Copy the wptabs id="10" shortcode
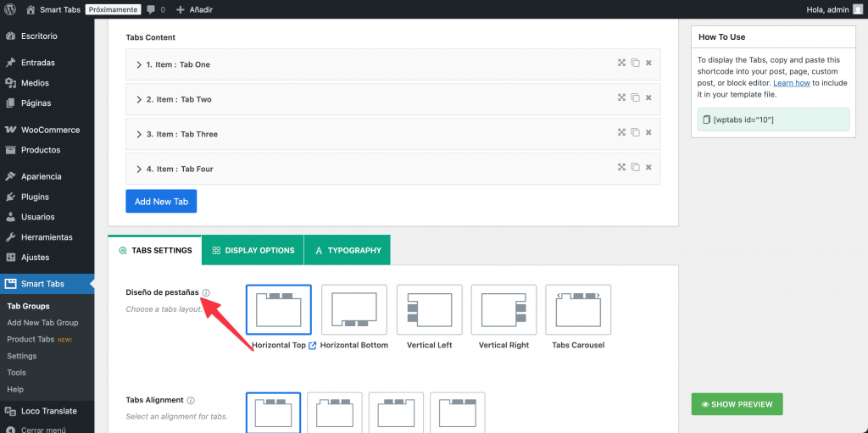868x433 pixels. 773,119
